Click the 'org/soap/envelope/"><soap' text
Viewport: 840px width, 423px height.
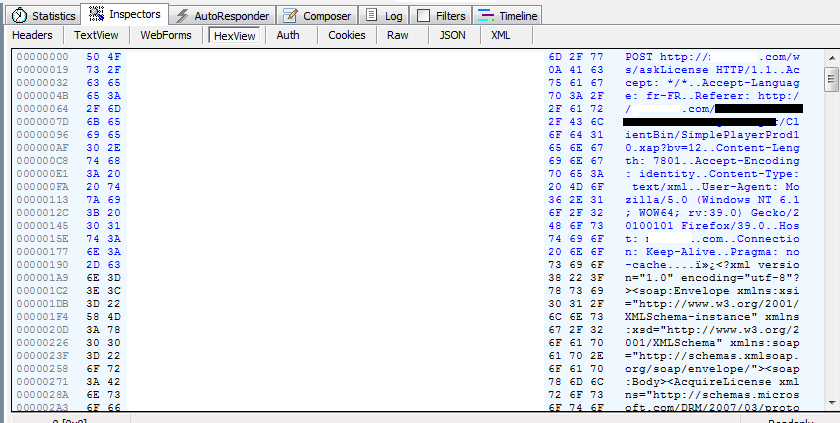(712, 368)
